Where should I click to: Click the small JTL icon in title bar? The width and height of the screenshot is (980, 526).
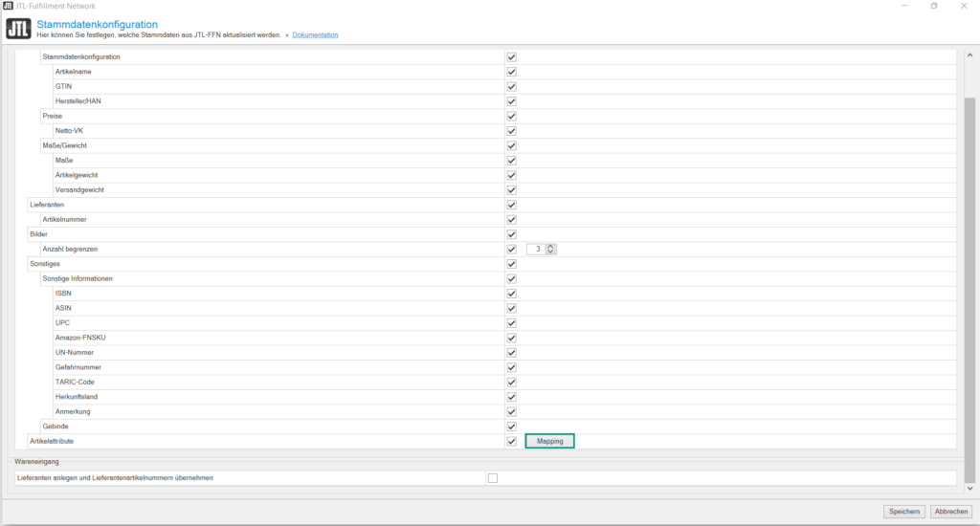pyautogui.click(x=8, y=6)
